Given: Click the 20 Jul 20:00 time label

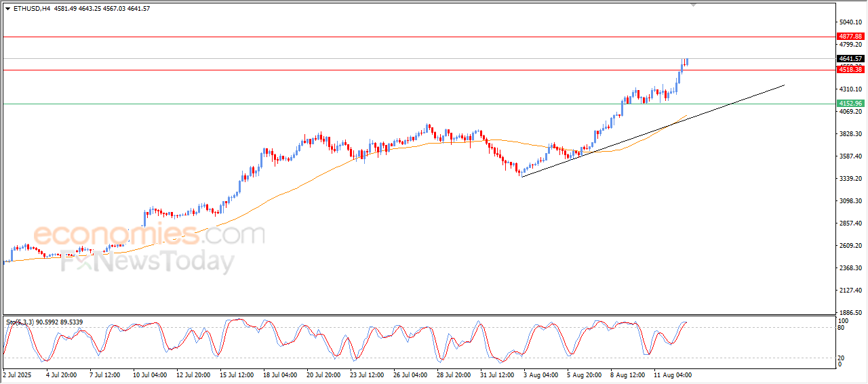Looking at the screenshot, I should pyautogui.click(x=323, y=374).
